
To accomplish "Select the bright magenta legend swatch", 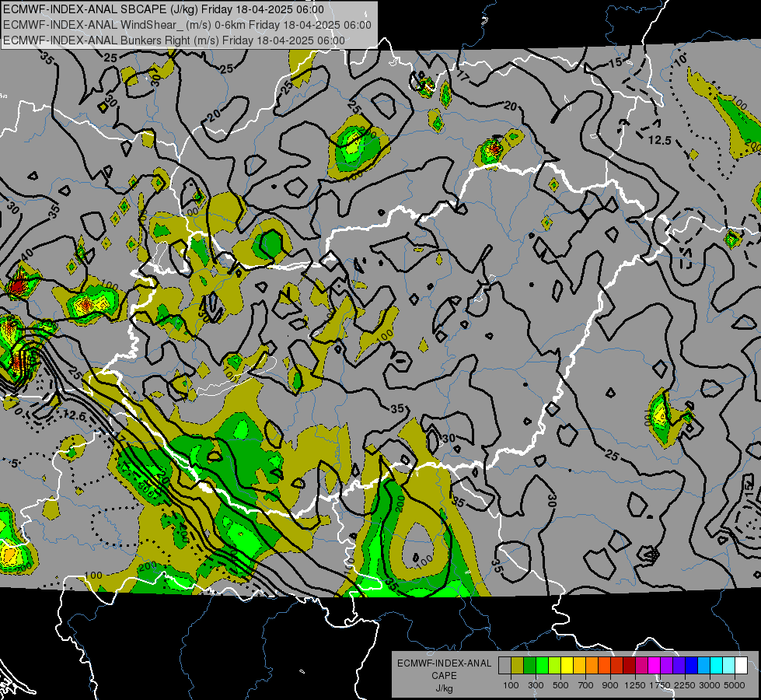I will (x=655, y=665).
